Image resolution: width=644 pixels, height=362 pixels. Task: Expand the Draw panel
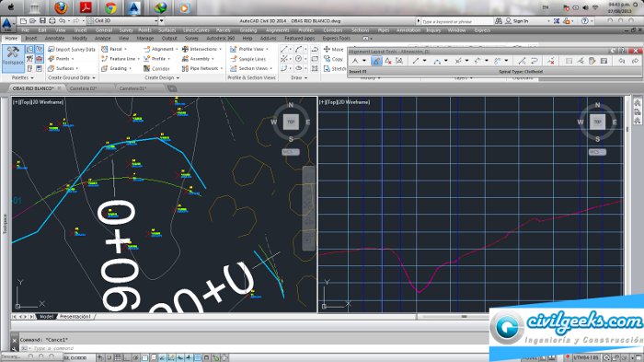299,77
